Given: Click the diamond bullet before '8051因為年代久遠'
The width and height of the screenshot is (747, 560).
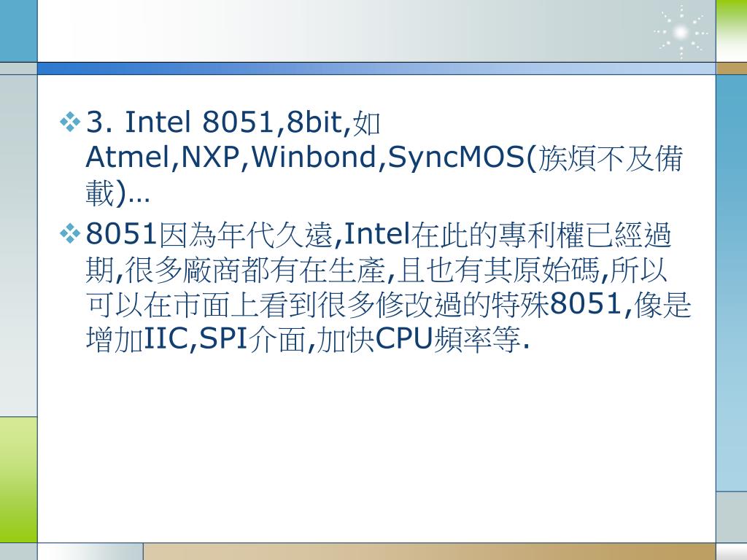Looking at the screenshot, I should pos(70,234).
